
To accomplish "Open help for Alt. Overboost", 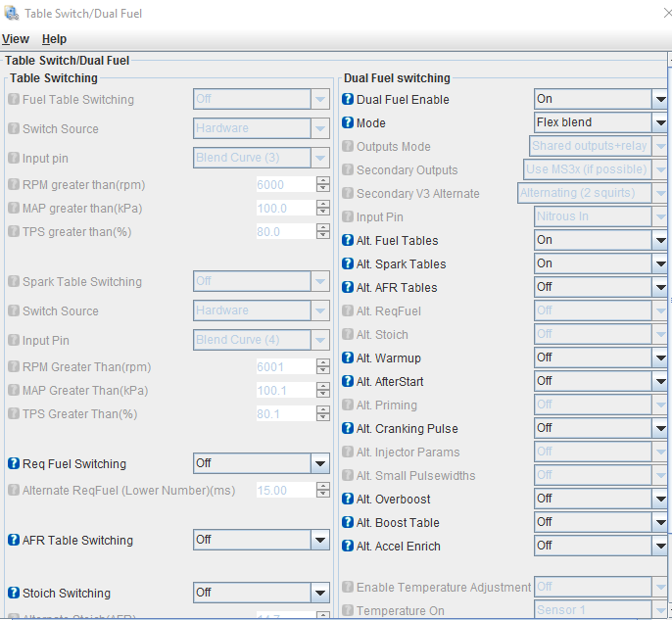I will [x=348, y=499].
